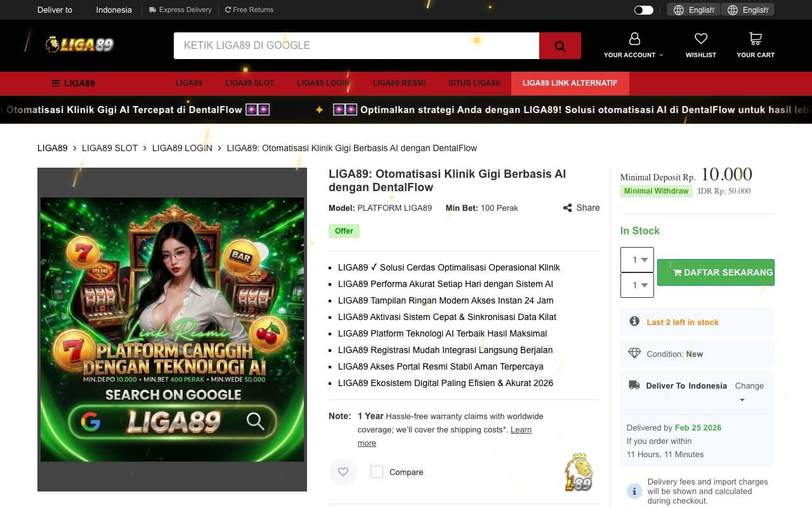The width and height of the screenshot is (812, 508).
Task: Click bullet 'Solusi Cerdas Optimalisasi Operasional Klinik'
Action: 449,267
